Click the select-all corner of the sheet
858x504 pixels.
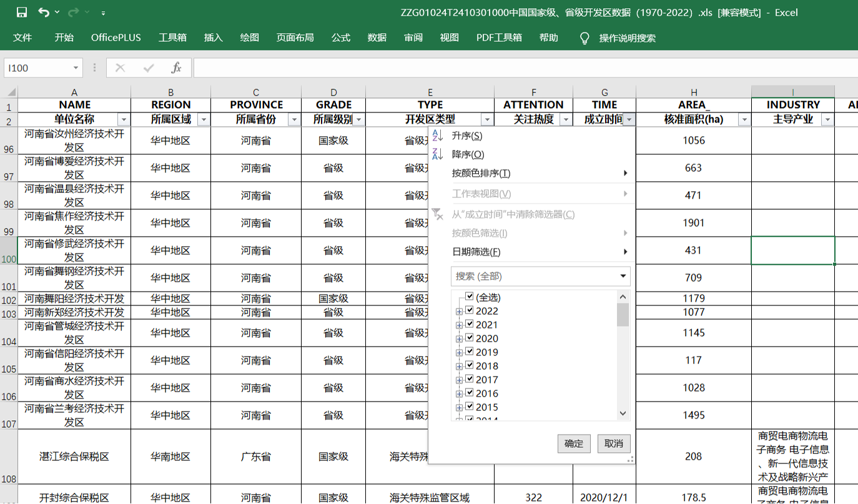[x=9, y=91]
